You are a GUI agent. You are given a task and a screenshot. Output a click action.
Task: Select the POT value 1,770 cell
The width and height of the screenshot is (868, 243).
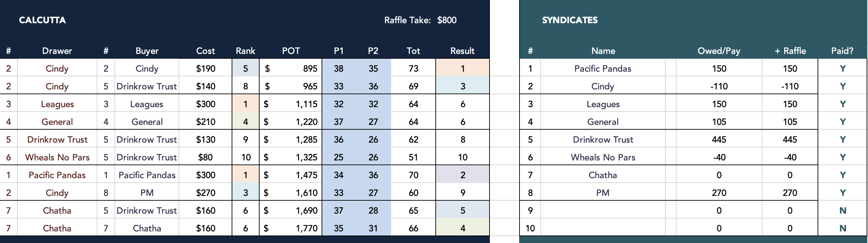pyautogui.click(x=291, y=228)
